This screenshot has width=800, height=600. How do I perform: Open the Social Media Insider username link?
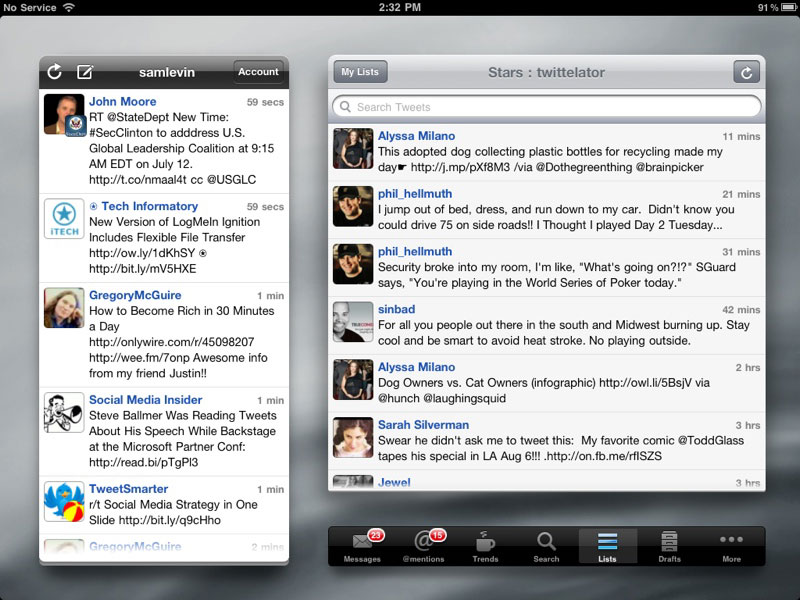(145, 399)
